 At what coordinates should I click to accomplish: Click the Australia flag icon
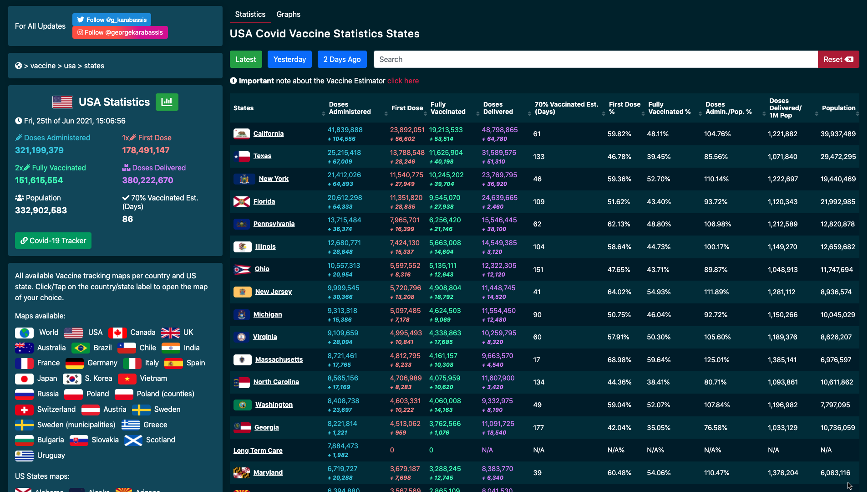(25, 348)
